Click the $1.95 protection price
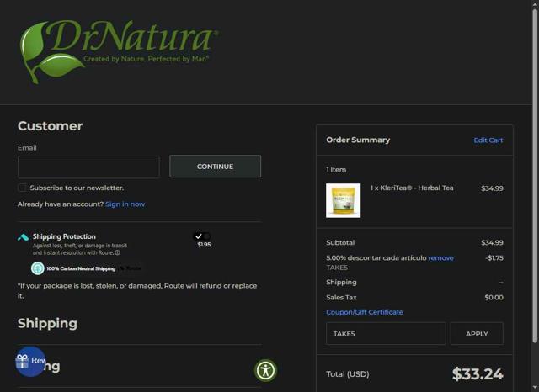Screen dimensions: 539x392 click(204, 245)
